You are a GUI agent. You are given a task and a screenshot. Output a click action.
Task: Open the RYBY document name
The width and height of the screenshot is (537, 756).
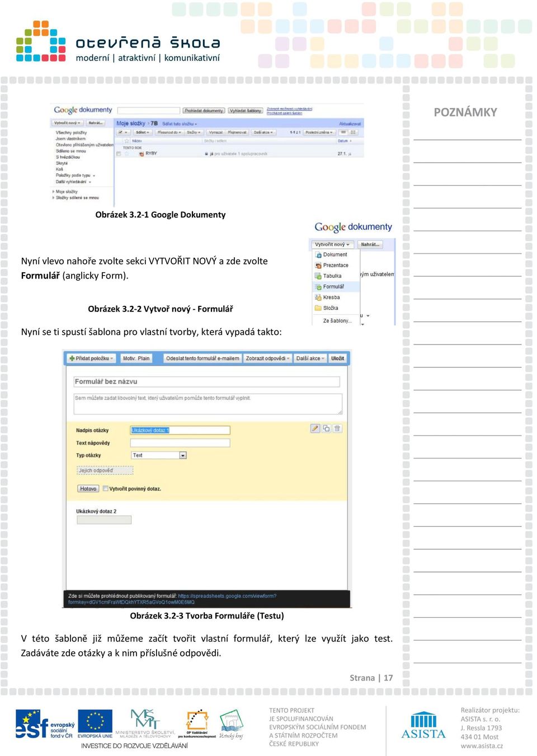click(151, 153)
